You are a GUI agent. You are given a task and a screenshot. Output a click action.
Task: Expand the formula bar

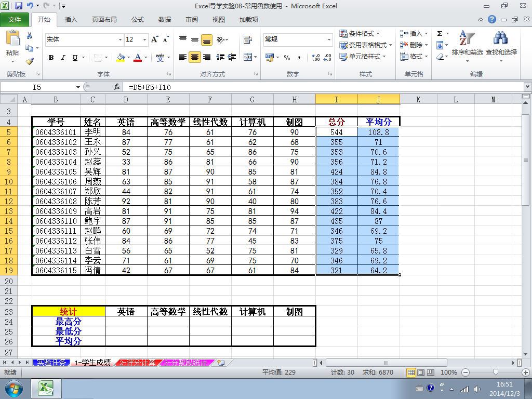pos(528,87)
